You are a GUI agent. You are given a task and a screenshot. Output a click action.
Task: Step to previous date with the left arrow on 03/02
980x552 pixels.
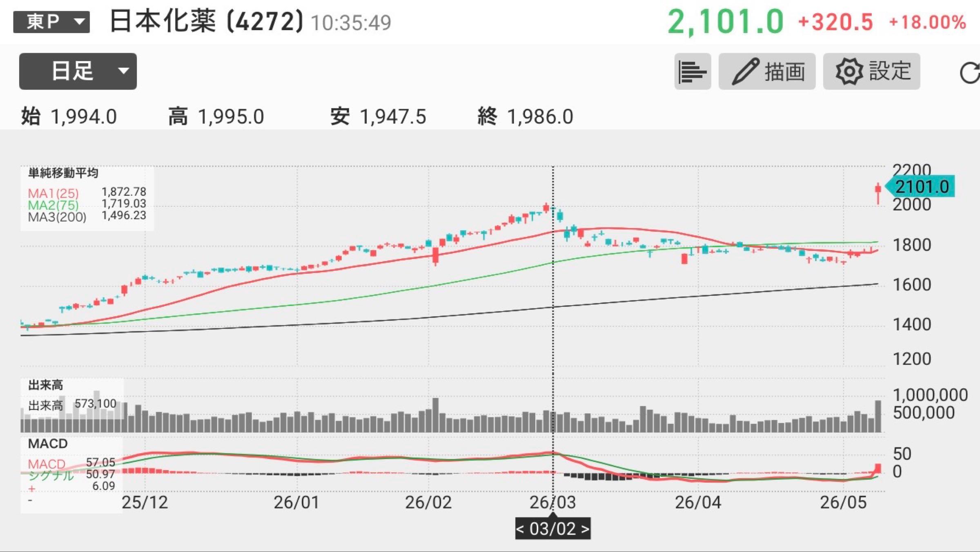520,529
